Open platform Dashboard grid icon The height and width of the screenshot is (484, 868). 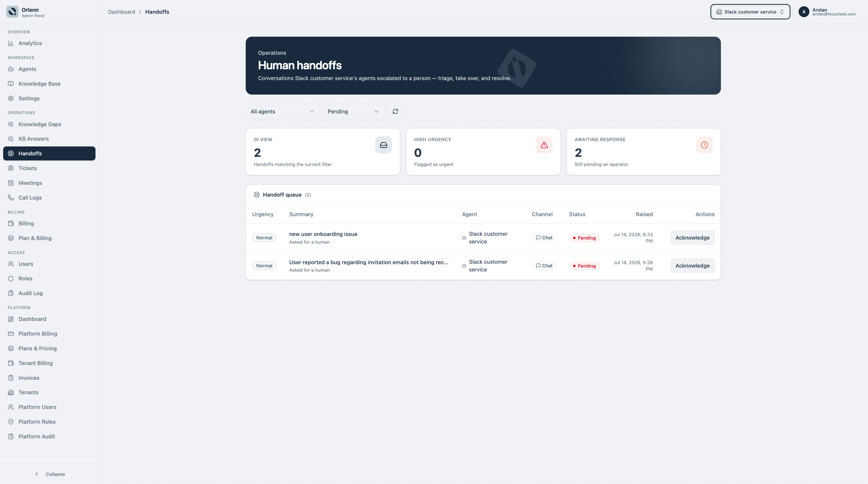pyautogui.click(x=11, y=319)
